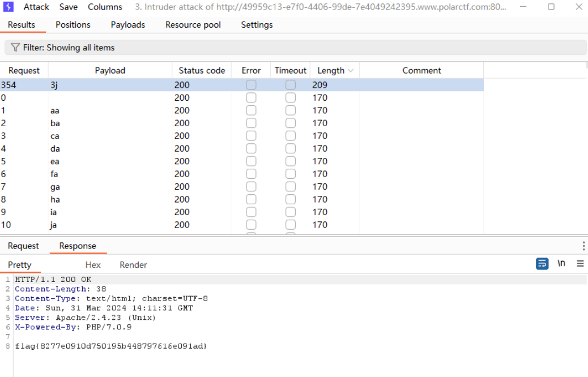The height and width of the screenshot is (377, 588).
Task: Select the Pretty view tab
Action: 19,264
